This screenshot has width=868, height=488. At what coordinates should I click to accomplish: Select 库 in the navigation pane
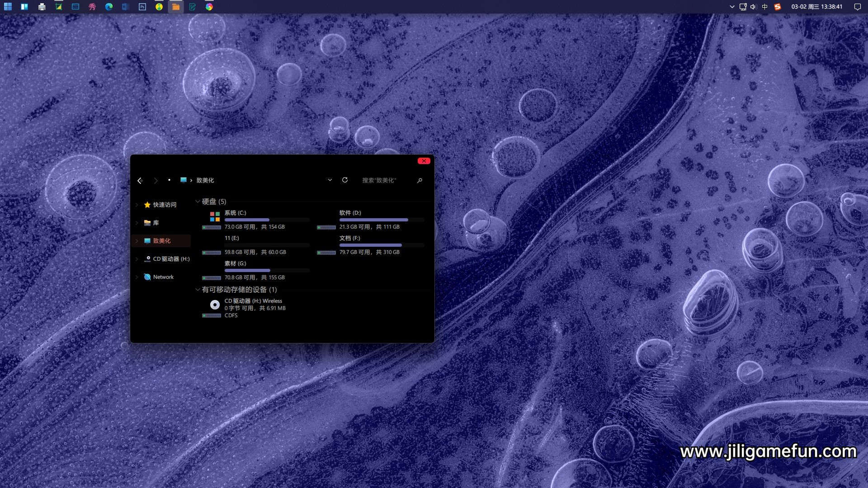pyautogui.click(x=151, y=223)
